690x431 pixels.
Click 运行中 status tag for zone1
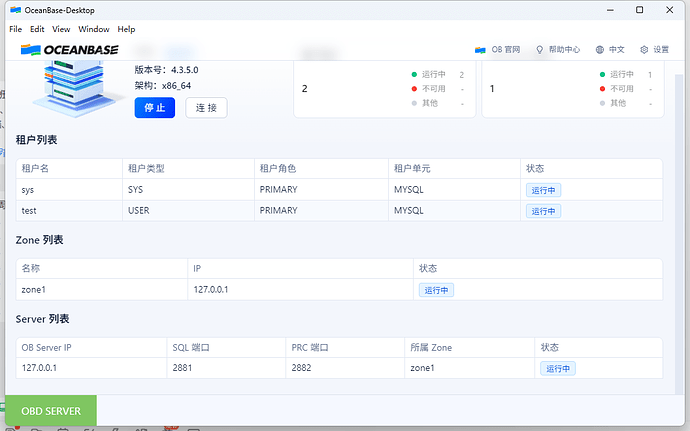coord(436,290)
